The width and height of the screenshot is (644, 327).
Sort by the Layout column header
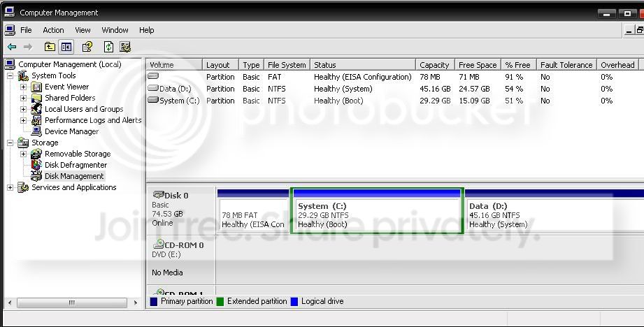(220, 65)
